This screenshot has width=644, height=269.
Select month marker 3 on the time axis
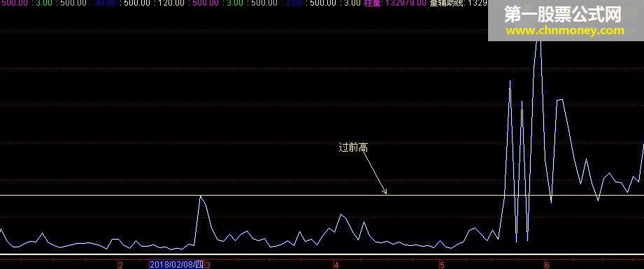click(208, 266)
